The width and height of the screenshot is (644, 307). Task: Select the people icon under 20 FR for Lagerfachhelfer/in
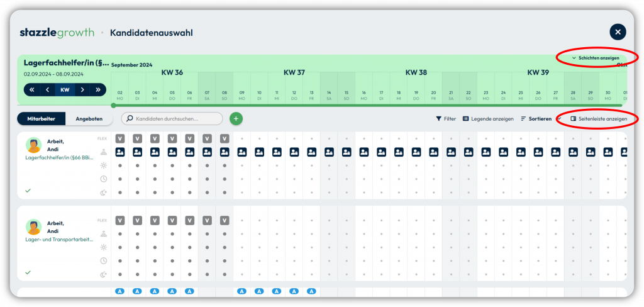[x=434, y=152]
